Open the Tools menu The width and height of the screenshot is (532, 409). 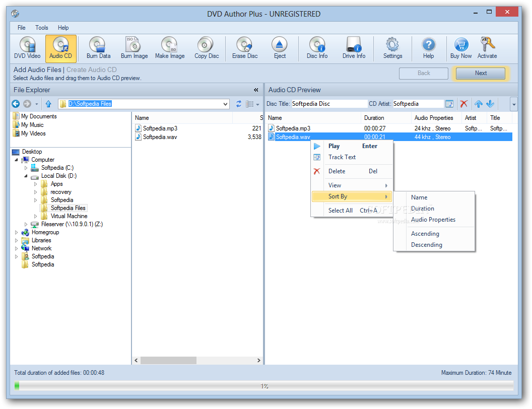tap(42, 28)
